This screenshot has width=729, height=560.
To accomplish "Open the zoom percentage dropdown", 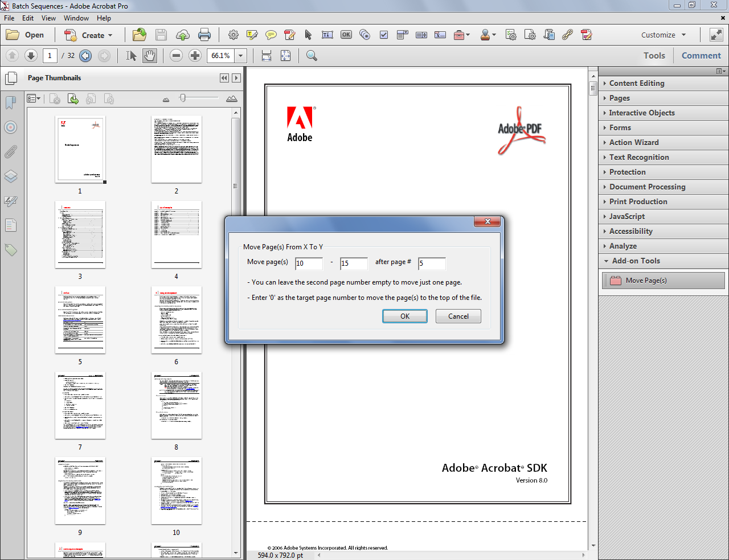I will pyautogui.click(x=240, y=55).
